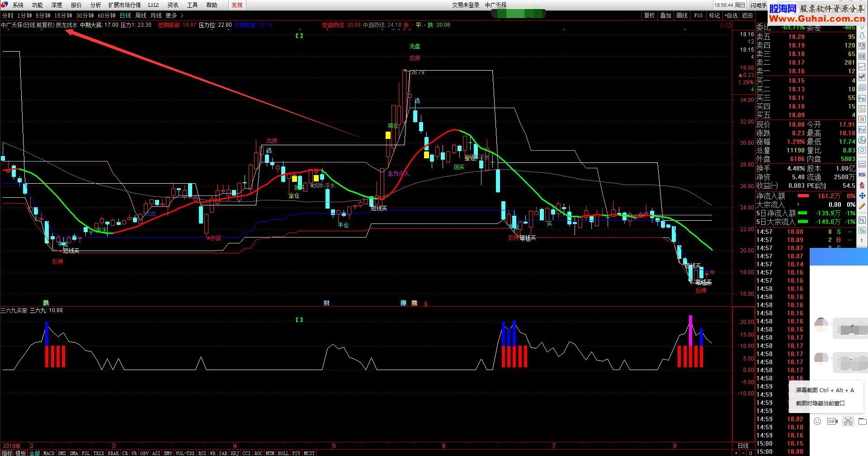This screenshot has width=868, height=456.
Task: Click the blue down-arrow sidebar icon
Action: pyautogui.click(x=862, y=36)
